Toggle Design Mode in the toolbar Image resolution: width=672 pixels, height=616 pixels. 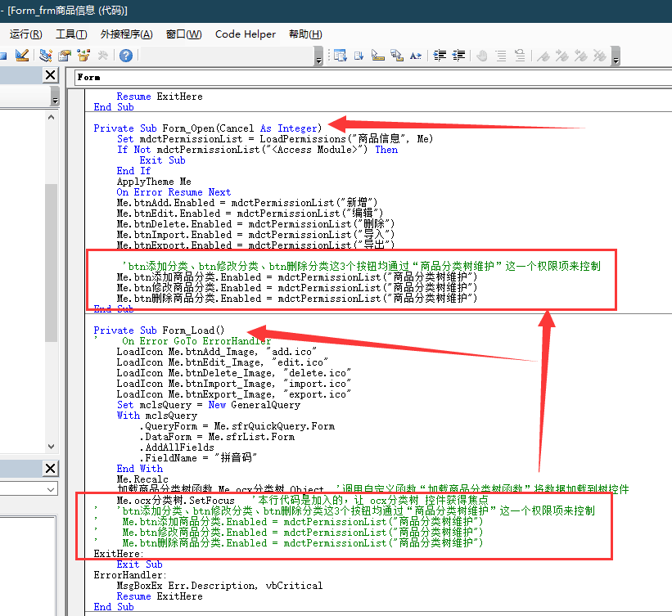pos(22,56)
